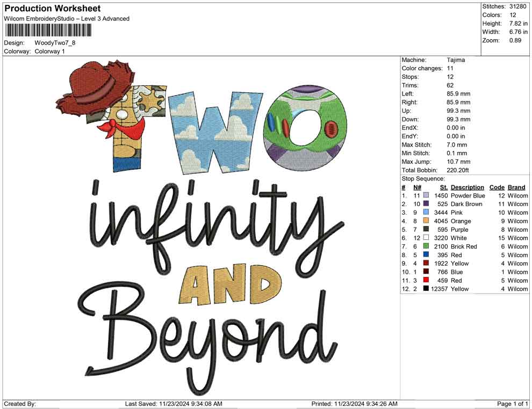Click the Dark Brown color swatch
Image resolution: width=532 pixels, height=409 pixels.
[x=426, y=203]
